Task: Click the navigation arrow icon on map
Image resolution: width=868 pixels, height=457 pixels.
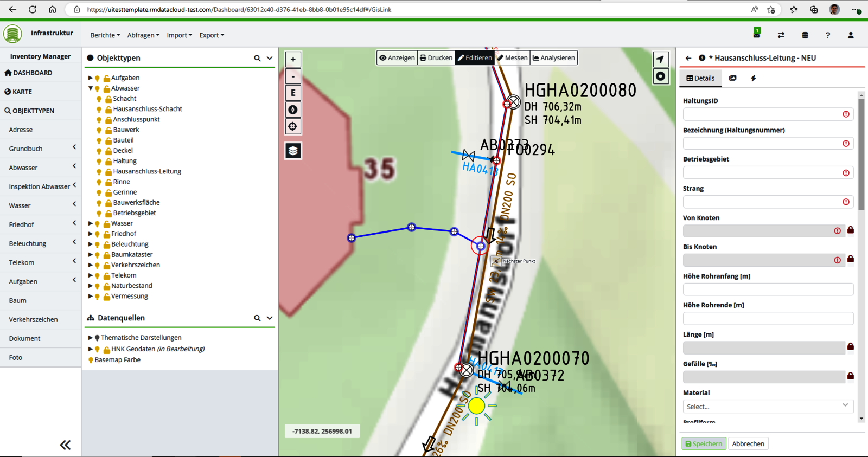Action: [660, 60]
